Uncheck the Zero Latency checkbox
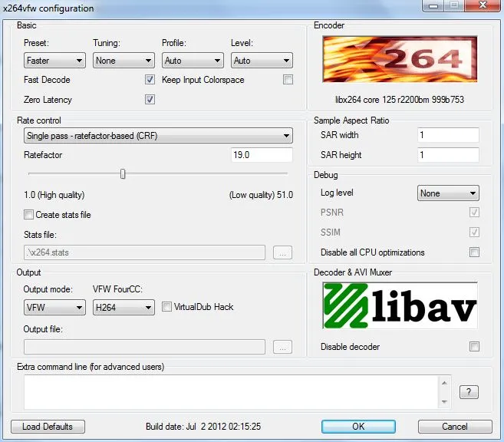504x442 pixels. 150,99
